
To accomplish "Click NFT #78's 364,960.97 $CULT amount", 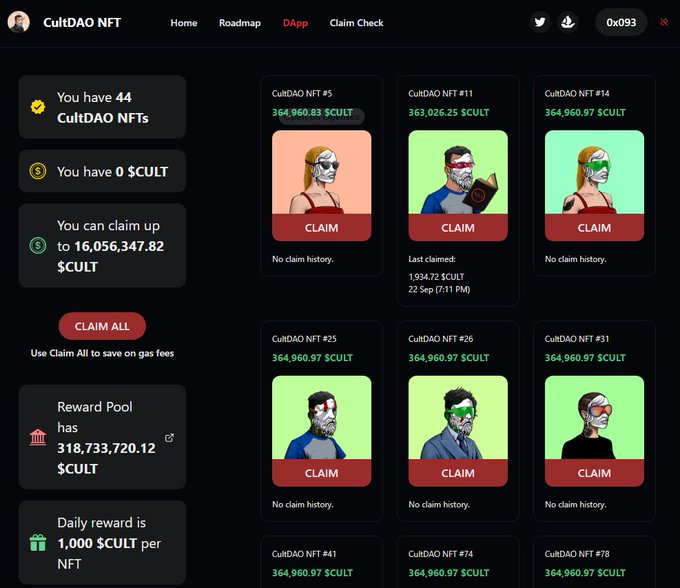I will pos(585,573).
